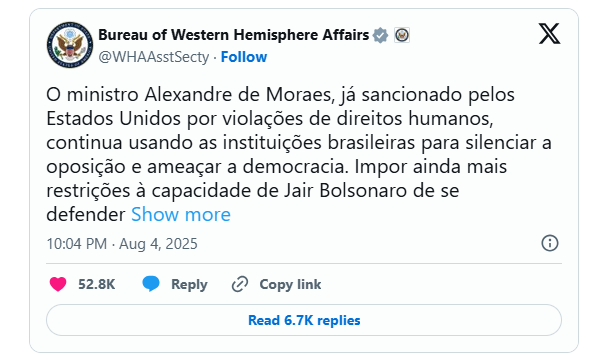Click the word defender before Show more
This screenshot has width=609, height=360.
click(86, 214)
